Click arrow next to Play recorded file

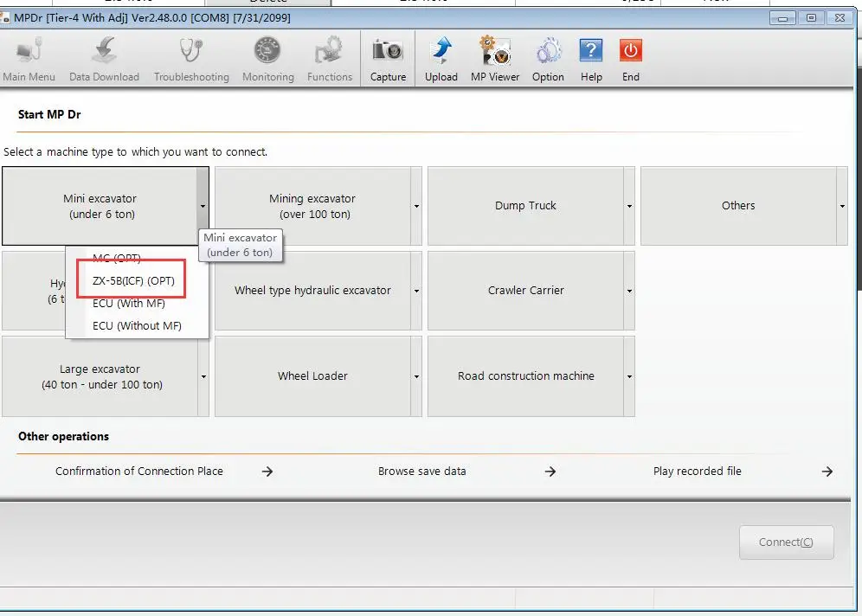coord(827,472)
